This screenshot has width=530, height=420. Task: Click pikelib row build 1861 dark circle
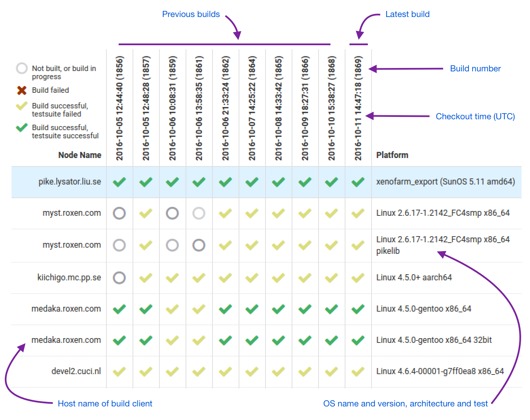click(199, 245)
